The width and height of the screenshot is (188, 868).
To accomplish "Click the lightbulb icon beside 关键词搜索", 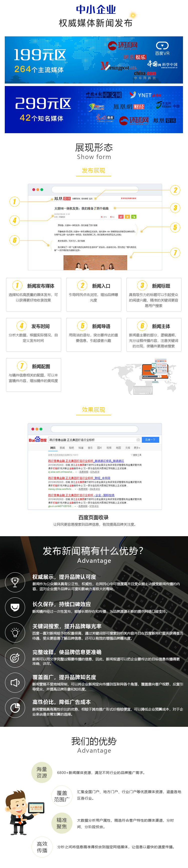I will [15, 633].
